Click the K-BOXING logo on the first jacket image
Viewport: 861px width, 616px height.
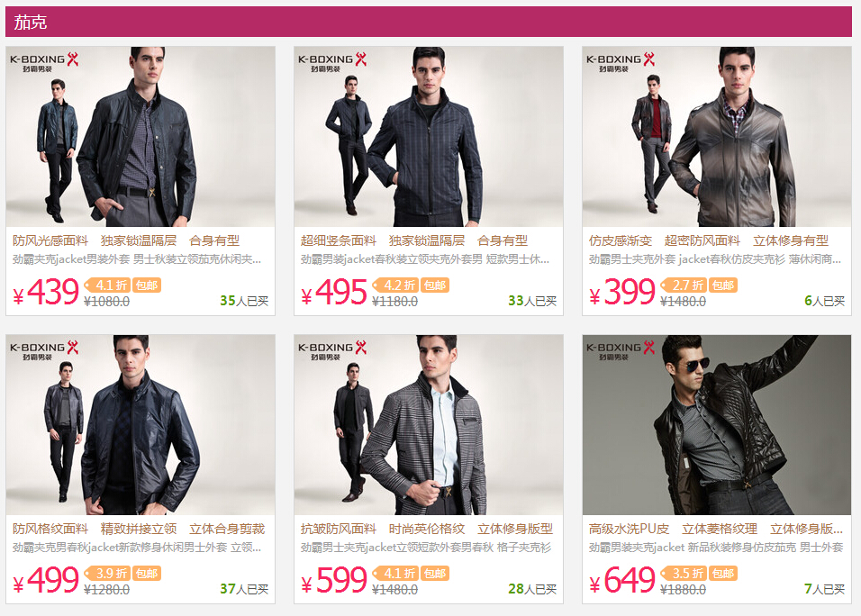[44, 62]
